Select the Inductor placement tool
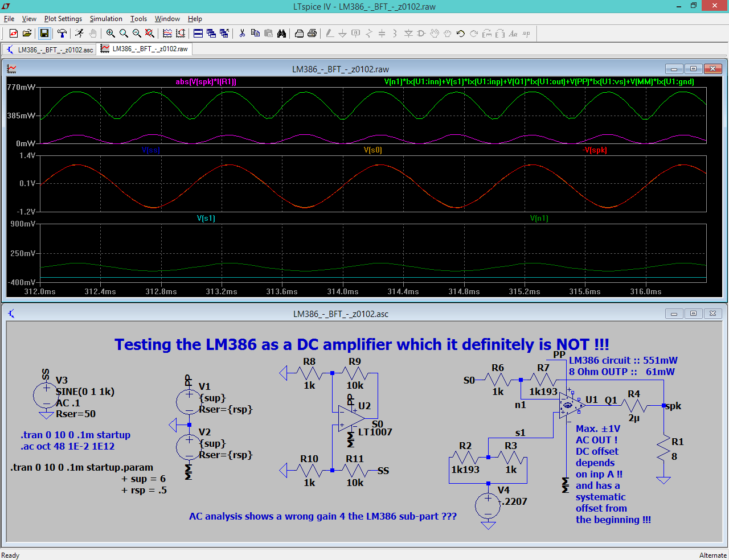This screenshot has height=560, width=729. [x=395, y=34]
